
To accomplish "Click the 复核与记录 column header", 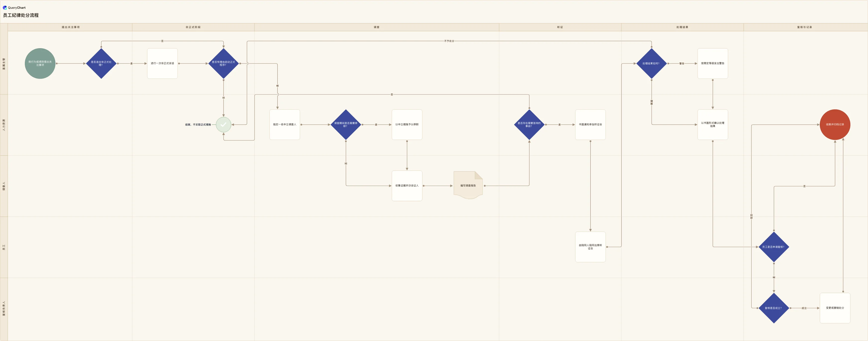I will point(805,27).
